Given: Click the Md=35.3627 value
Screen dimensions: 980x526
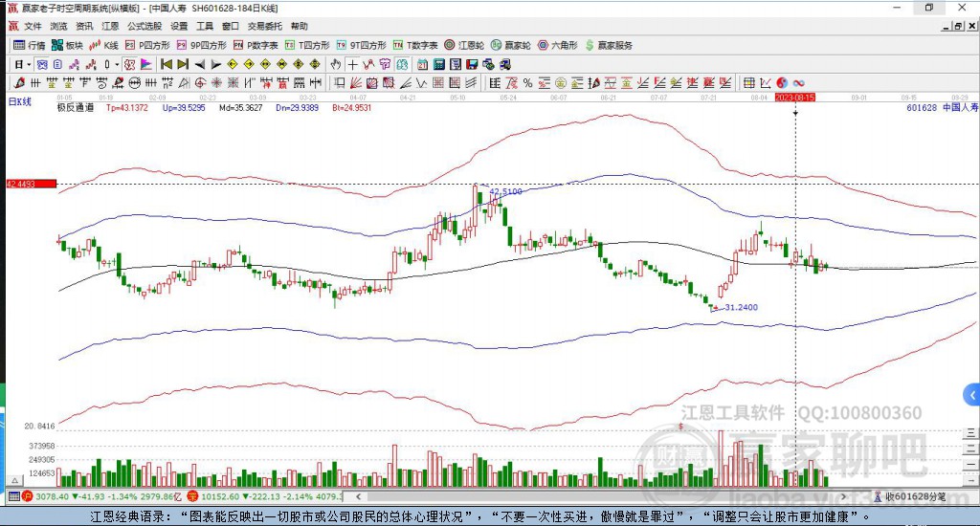Looking at the screenshot, I should click(x=240, y=107).
